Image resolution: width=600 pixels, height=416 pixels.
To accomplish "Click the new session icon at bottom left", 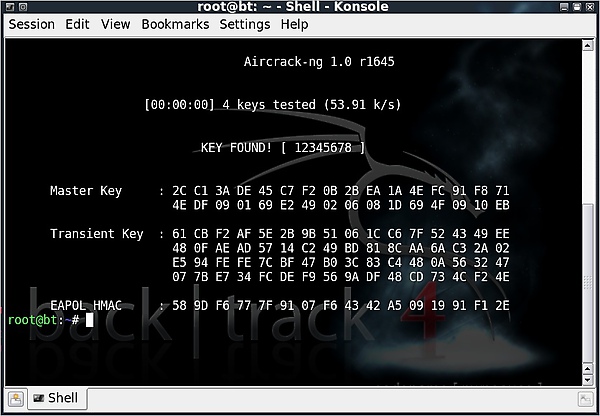I will coord(16,399).
